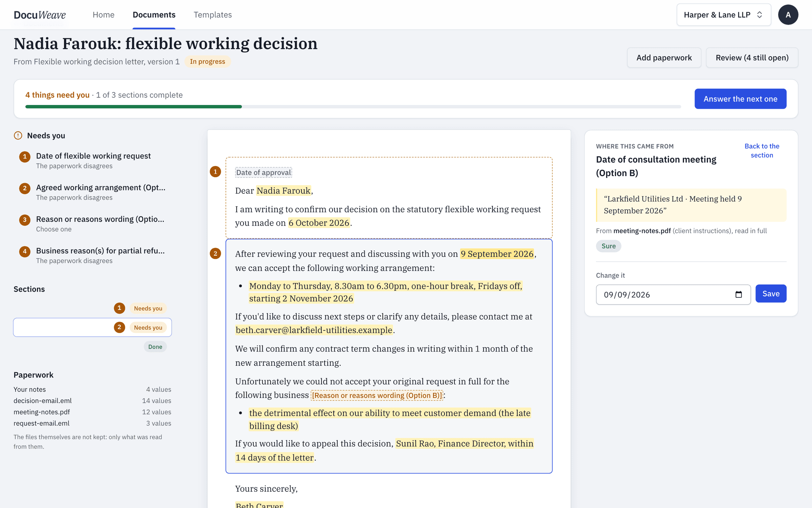This screenshot has width=812, height=508.
Task: Click the beth.carver email address highlight
Action: [x=314, y=330]
